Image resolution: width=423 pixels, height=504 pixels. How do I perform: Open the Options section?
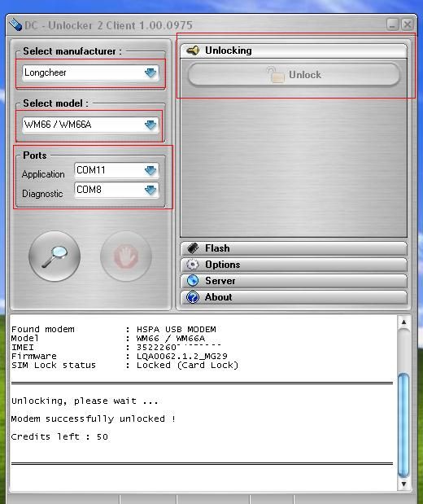[294, 265]
